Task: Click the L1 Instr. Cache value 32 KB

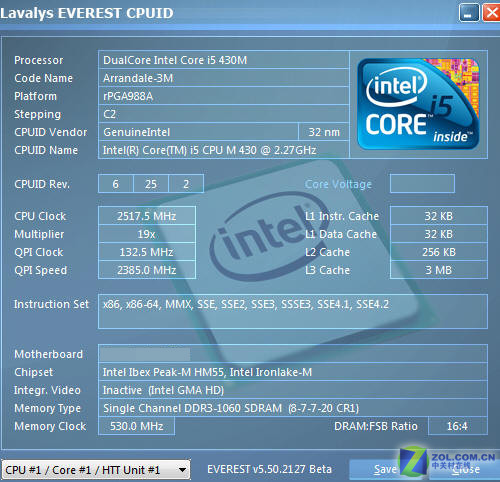Action: [x=439, y=216]
